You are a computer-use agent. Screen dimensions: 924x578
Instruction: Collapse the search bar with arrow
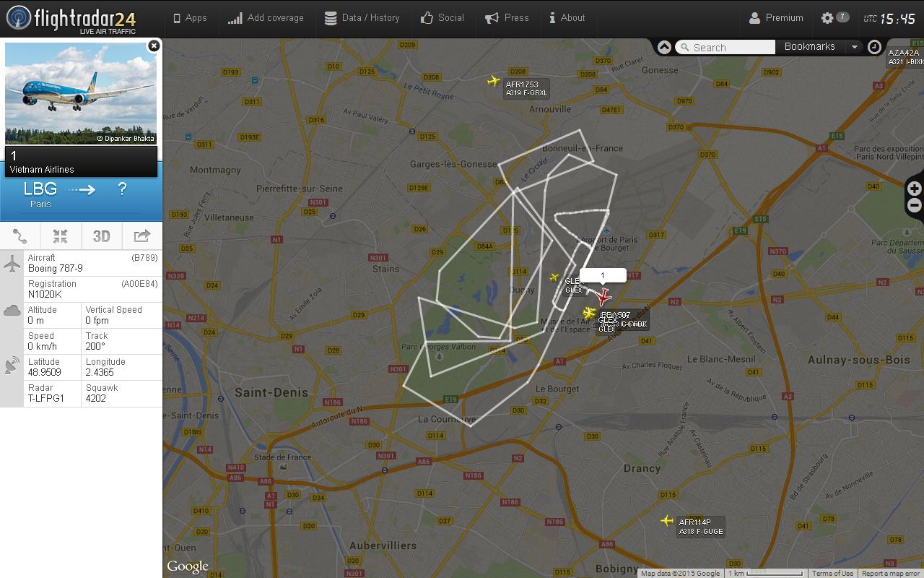pos(664,47)
